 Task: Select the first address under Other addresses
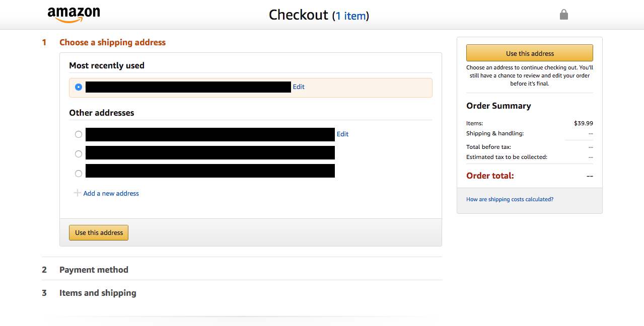point(78,134)
